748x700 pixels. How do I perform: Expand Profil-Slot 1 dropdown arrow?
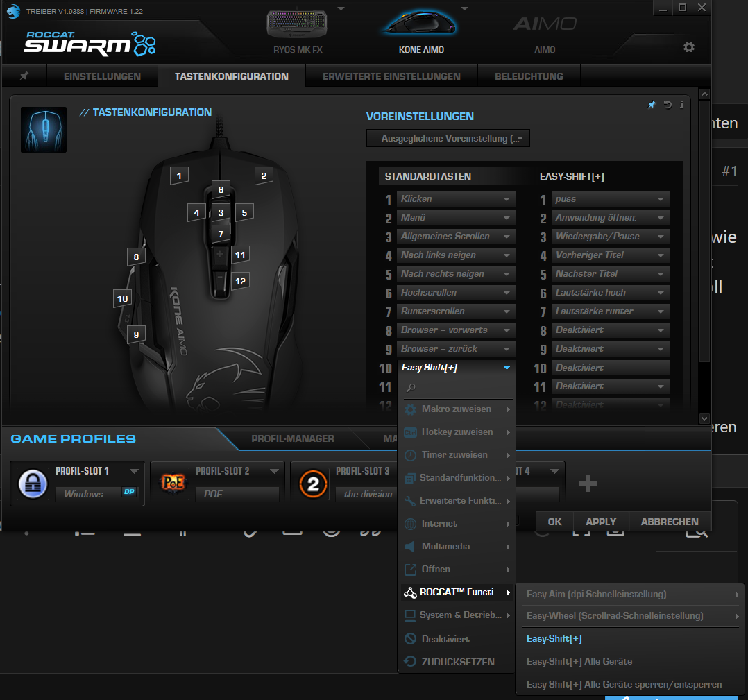[134, 471]
